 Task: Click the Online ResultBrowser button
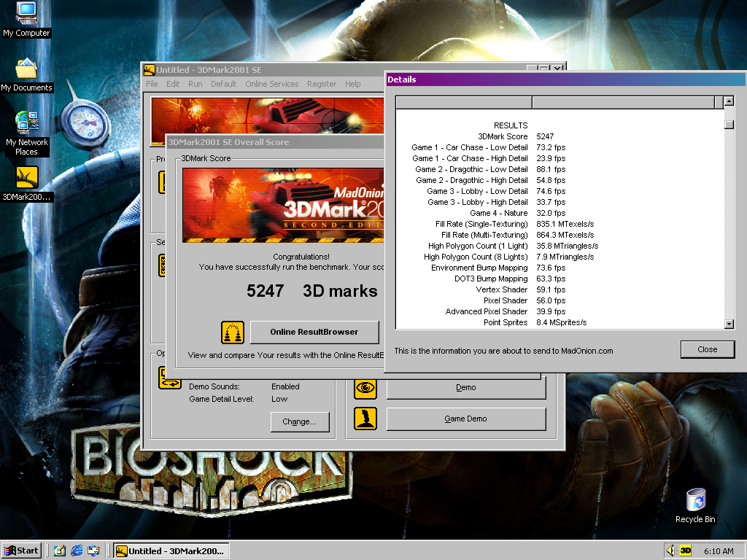tap(314, 332)
